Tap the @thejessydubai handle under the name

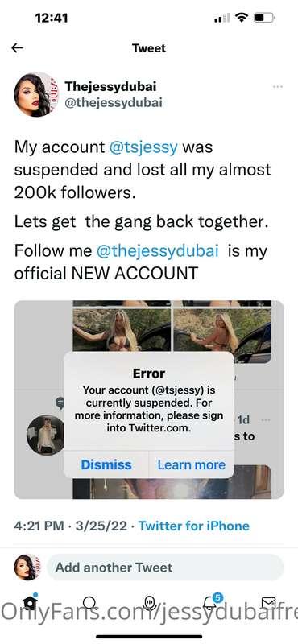pos(114,103)
